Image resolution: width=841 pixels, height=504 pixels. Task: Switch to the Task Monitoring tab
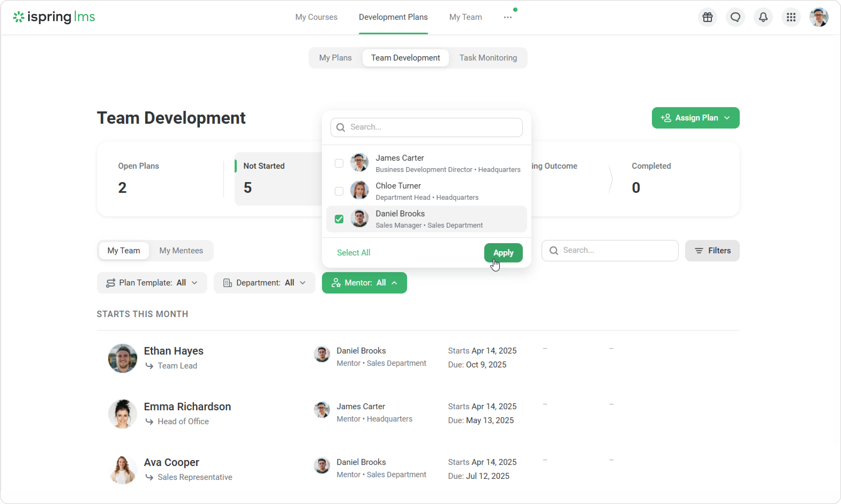point(488,58)
